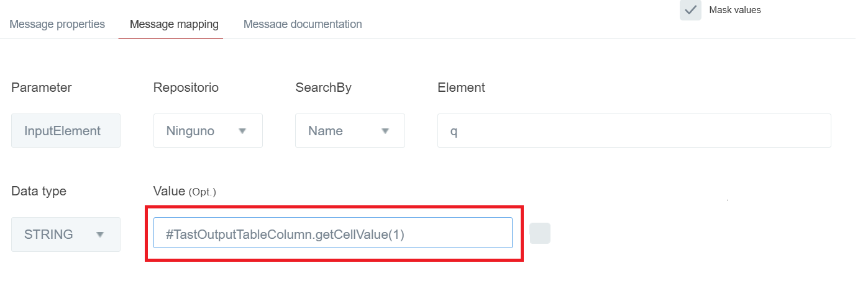The height and width of the screenshot is (281, 868).
Task: Switch to the Message properties tab
Action: (x=57, y=24)
